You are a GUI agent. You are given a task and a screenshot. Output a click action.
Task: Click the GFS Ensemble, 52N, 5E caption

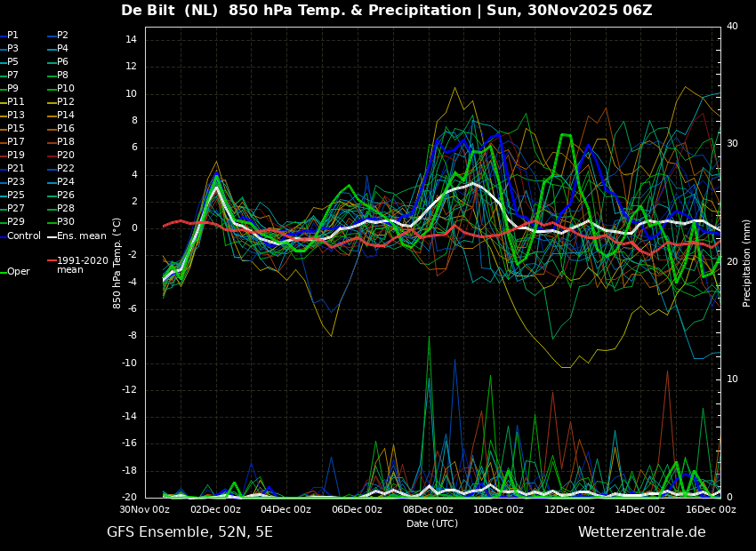189,532
